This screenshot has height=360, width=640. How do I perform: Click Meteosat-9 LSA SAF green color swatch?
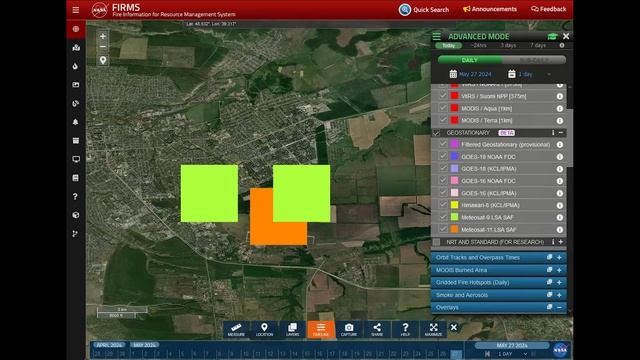[454, 217]
